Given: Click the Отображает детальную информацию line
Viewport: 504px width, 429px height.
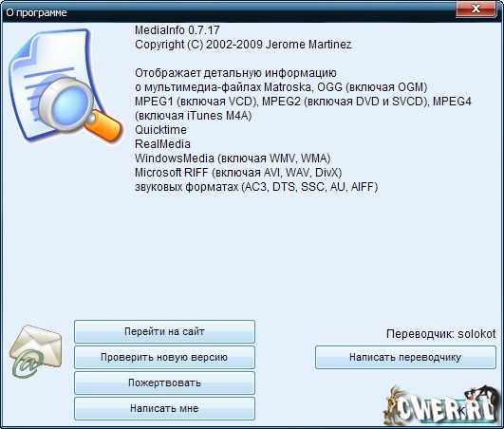Looking at the screenshot, I should coord(235,73).
